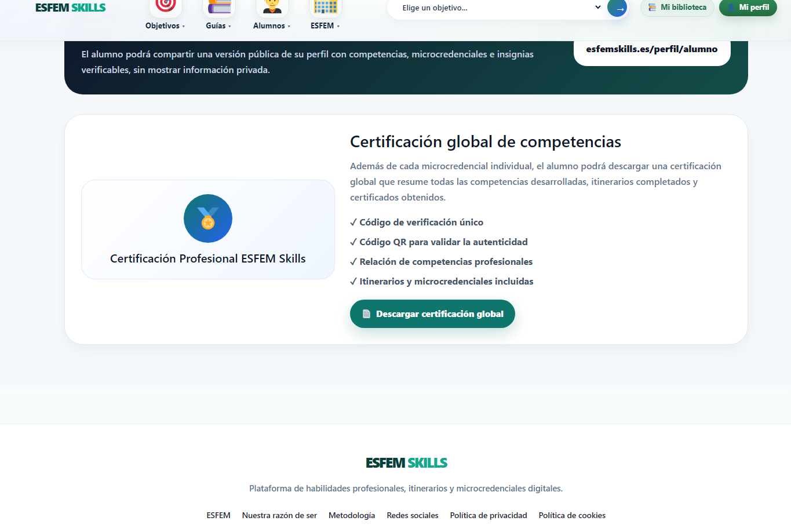
Task: Click Descargar certificación global button
Action: tap(432, 314)
